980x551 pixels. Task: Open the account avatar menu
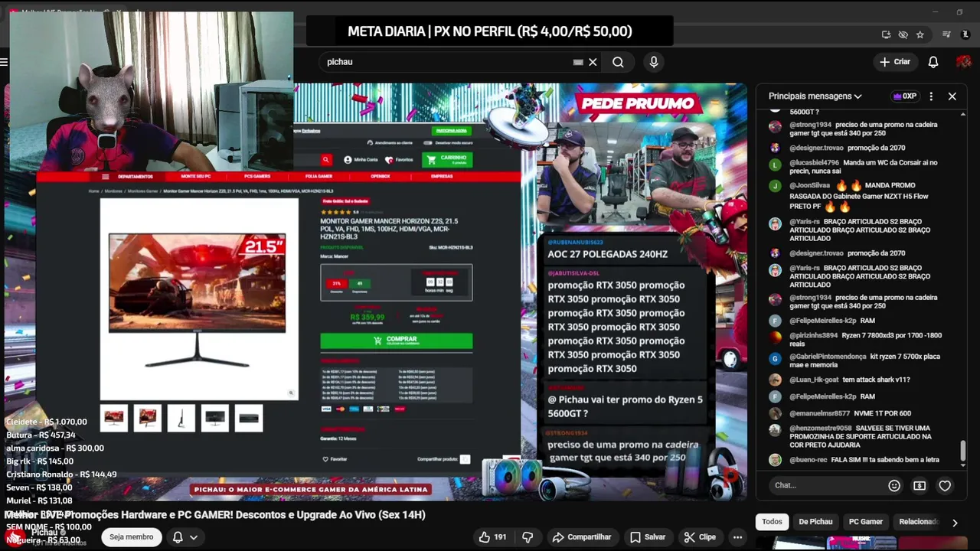click(964, 62)
